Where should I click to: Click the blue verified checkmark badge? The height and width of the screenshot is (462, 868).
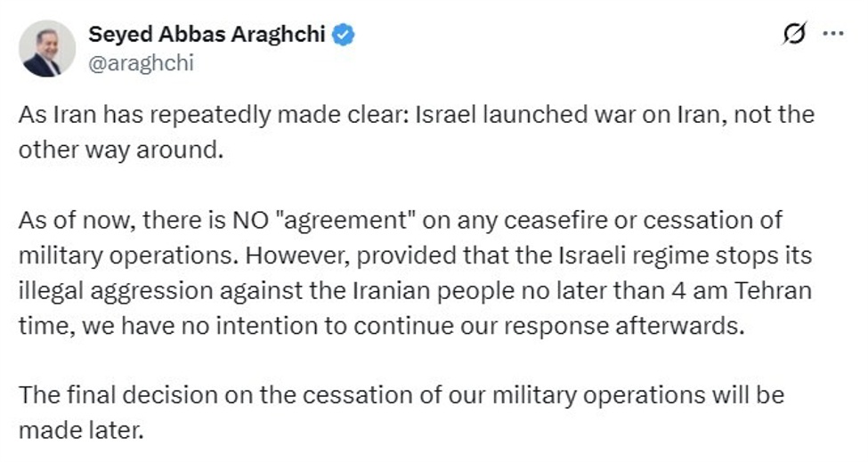click(344, 35)
